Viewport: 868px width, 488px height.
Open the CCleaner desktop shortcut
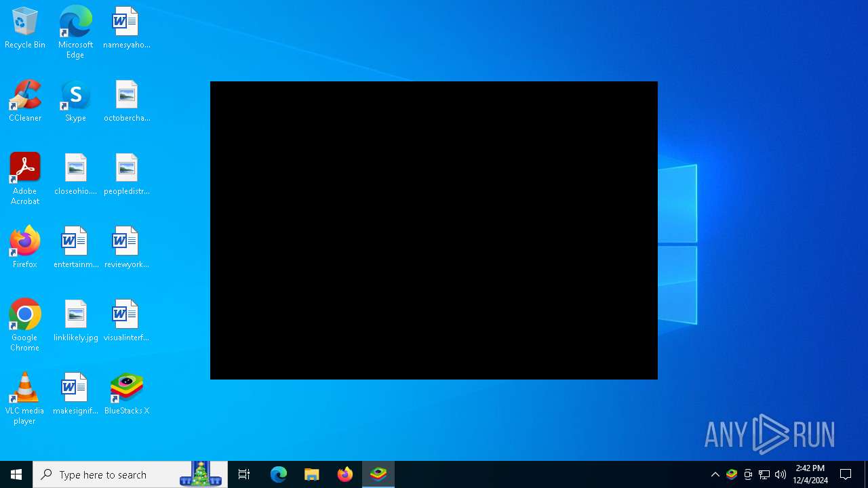(x=25, y=102)
